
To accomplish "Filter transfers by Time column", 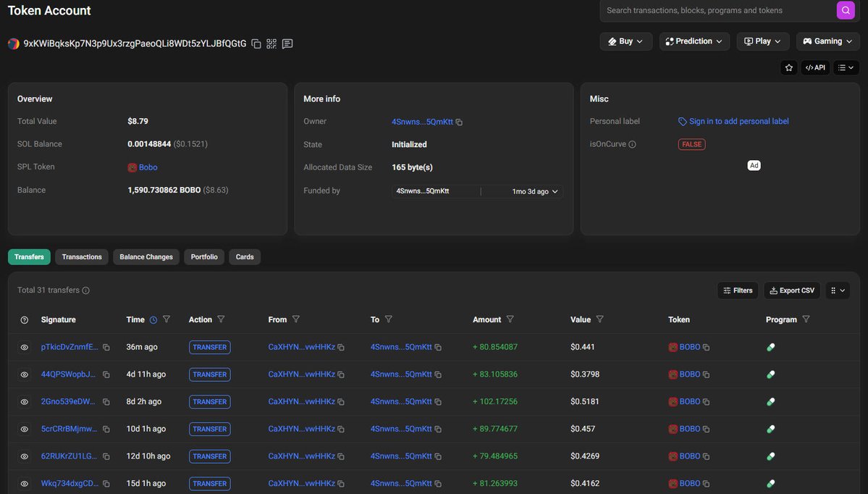I will [x=166, y=319].
